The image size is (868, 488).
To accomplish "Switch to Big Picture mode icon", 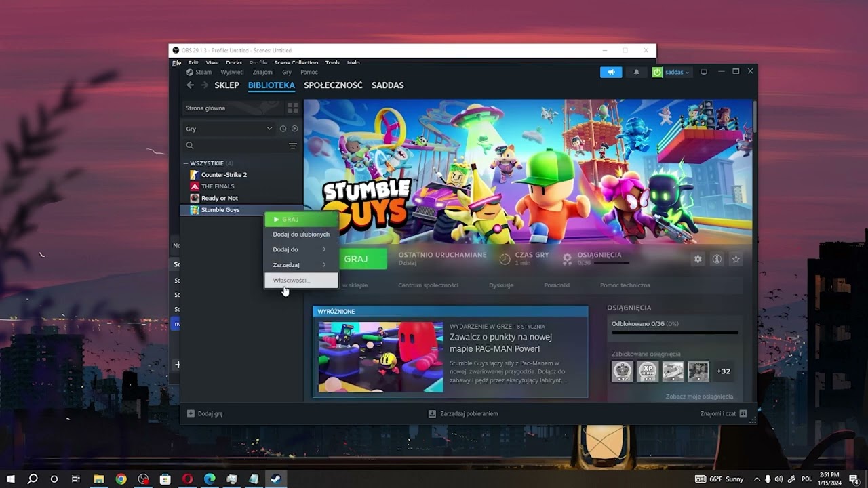I will coord(704,72).
